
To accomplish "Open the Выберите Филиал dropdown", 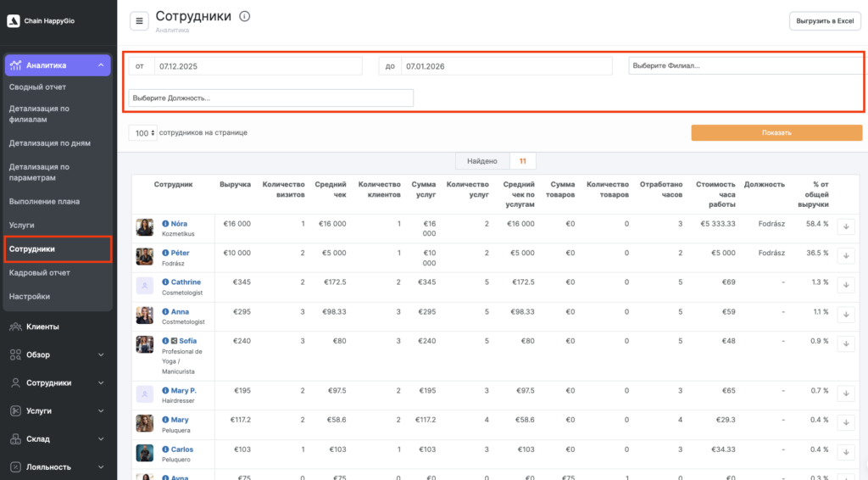I will click(746, 66).
